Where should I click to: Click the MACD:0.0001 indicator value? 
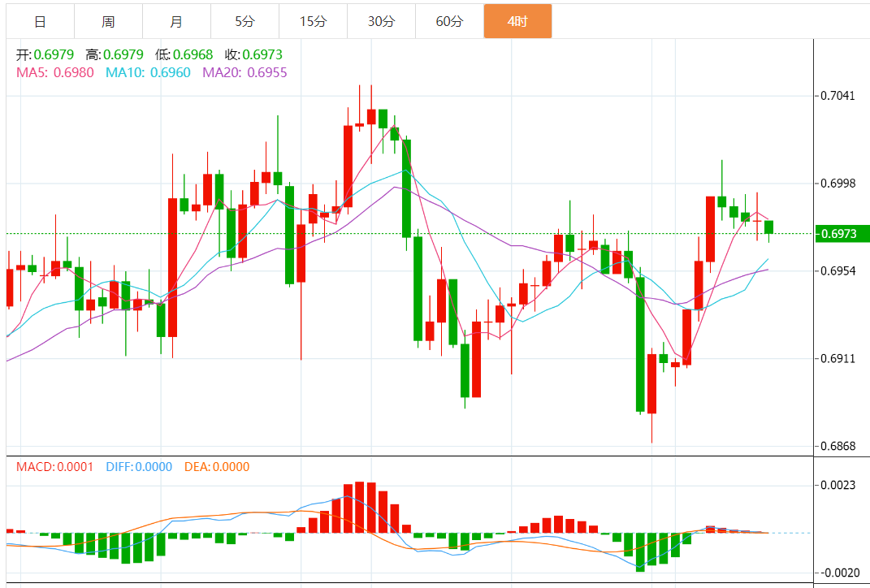click(55, 467)
